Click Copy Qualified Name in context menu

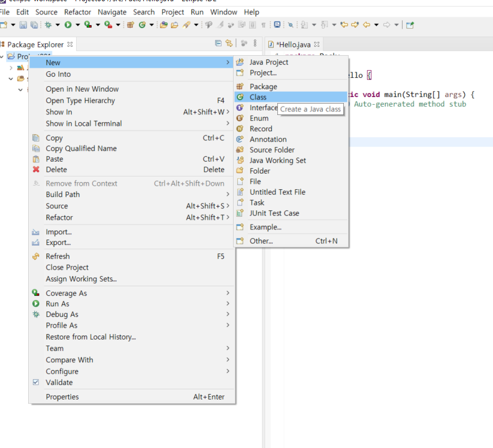pyautogui.click(x=132, y=149)
